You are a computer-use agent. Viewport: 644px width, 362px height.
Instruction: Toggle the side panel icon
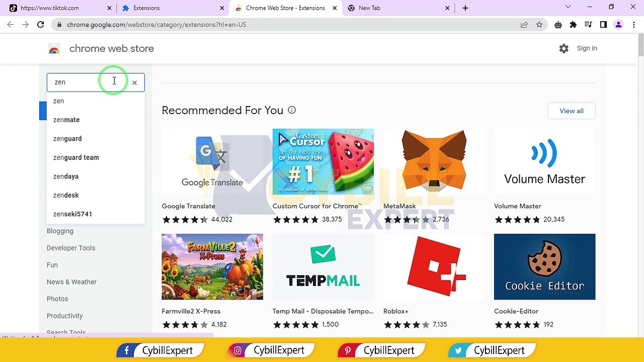603,25
